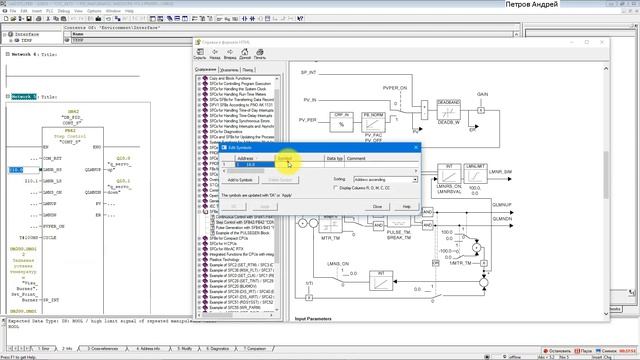640x360 pixels.
Task: Click the OK button in Edit Symbols
Action: [234, 207]
